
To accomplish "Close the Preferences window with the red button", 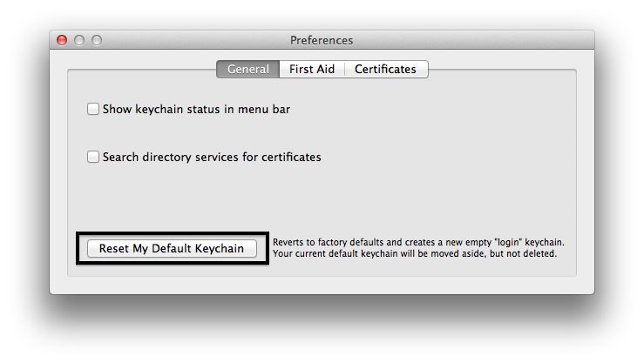I will click(x=62, y=40).
